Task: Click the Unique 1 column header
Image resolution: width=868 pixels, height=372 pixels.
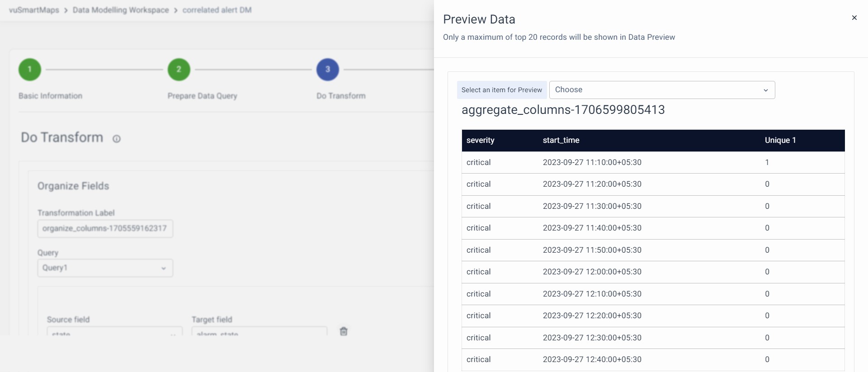Action: click(780, 141)
